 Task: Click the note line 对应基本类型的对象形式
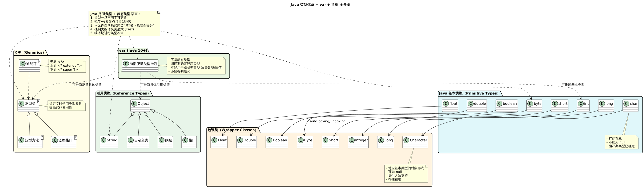click(x=405, y=168)
